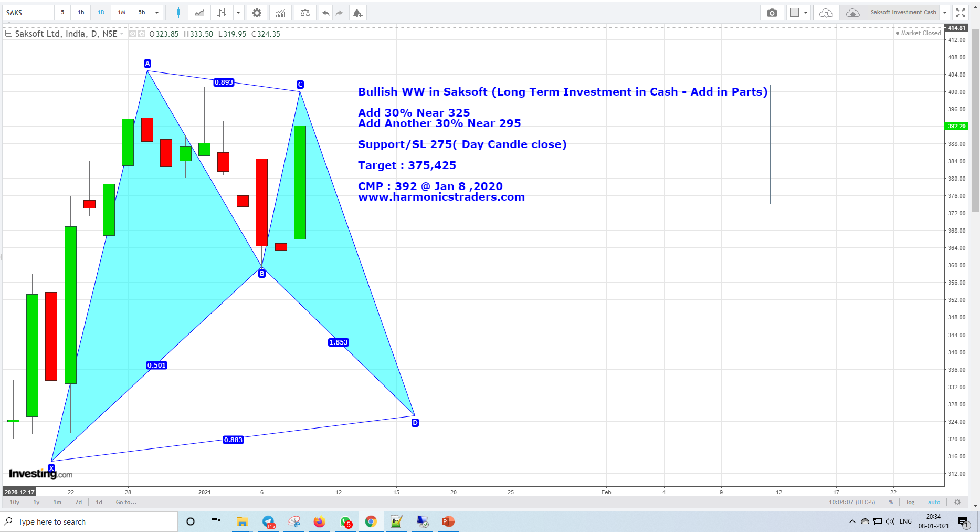Open series format gear icon in legend
The height and width of the screenshot is (532, 980).
(x=142, y=34)
